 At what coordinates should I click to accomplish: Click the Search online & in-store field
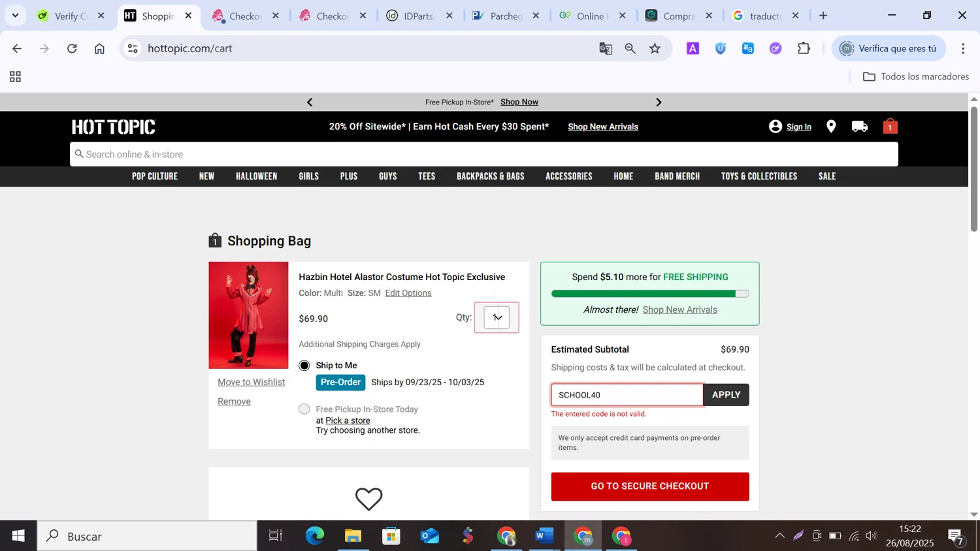tap(483, 154)
